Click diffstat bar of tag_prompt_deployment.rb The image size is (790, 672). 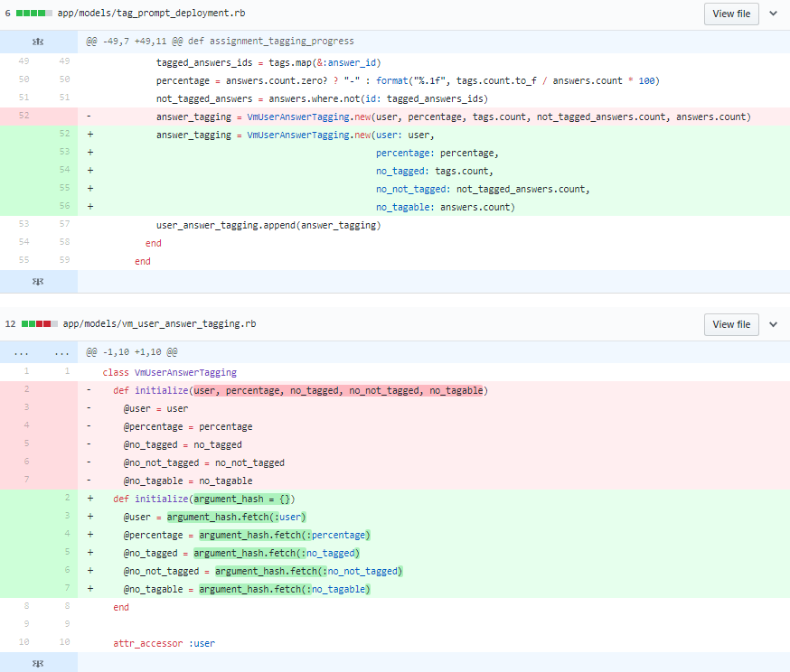coord(33,13)
